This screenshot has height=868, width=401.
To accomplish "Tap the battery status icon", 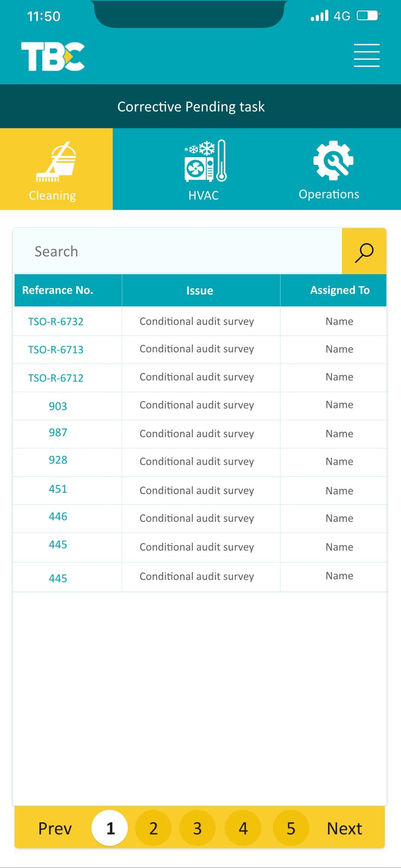I will (368, 16).
